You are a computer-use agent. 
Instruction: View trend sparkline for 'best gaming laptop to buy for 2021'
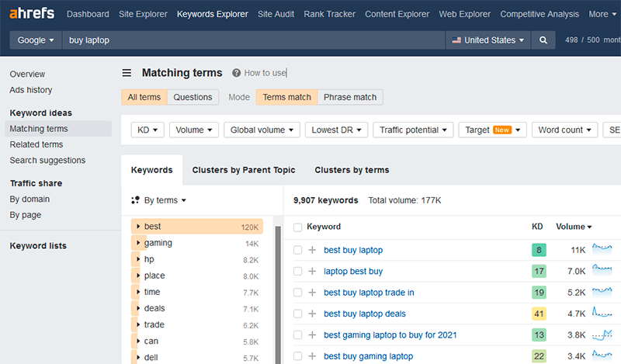602,335
